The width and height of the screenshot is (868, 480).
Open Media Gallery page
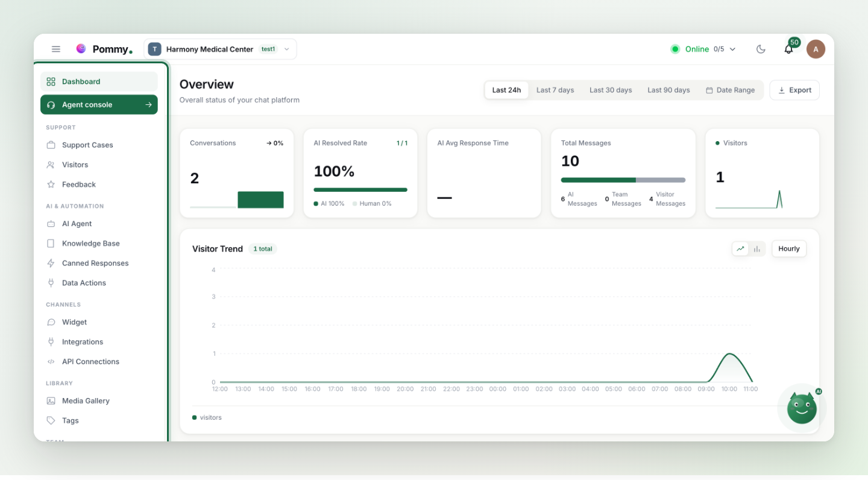pyautogui.click(x=99, y=401)
